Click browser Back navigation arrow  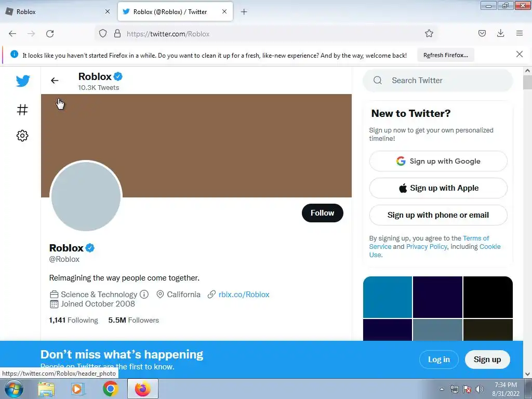click(12, 34)
